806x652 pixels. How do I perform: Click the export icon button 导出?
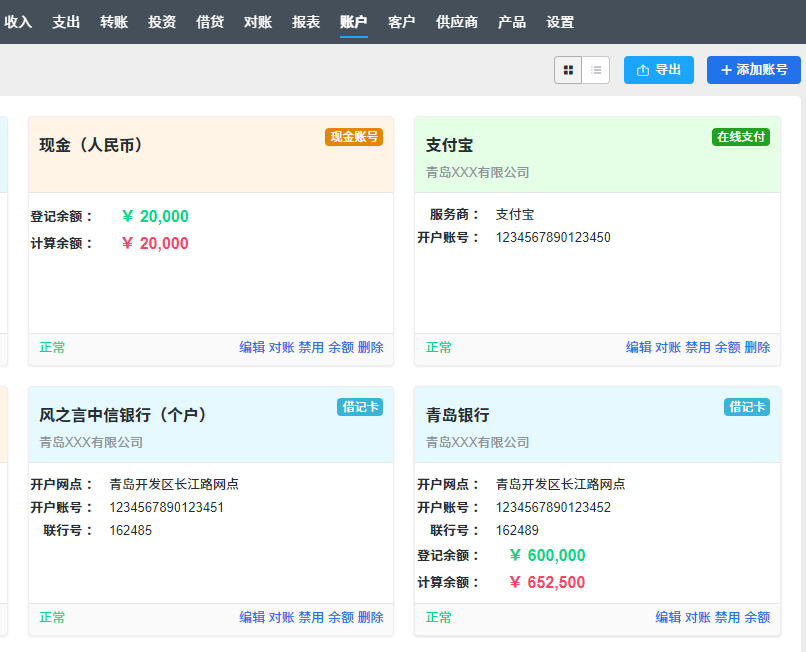[x=658, y=70]
